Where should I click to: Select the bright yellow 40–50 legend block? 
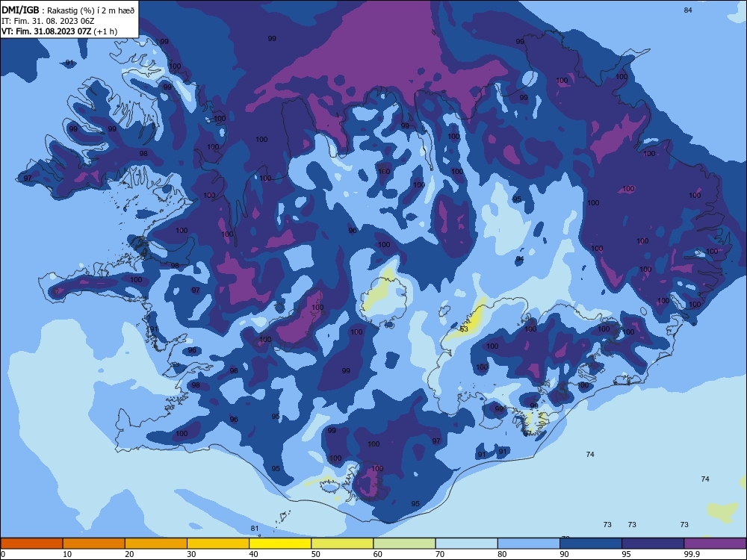coord(280,544)
